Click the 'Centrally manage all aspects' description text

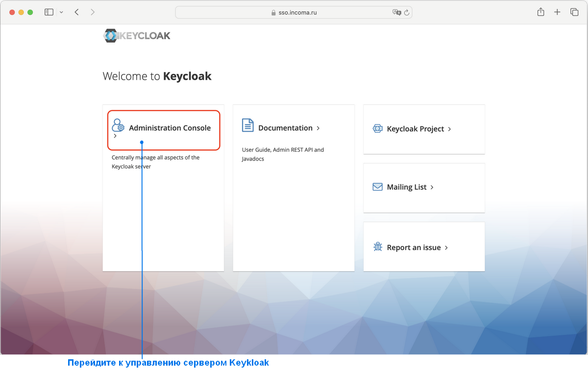coord(156,162)
